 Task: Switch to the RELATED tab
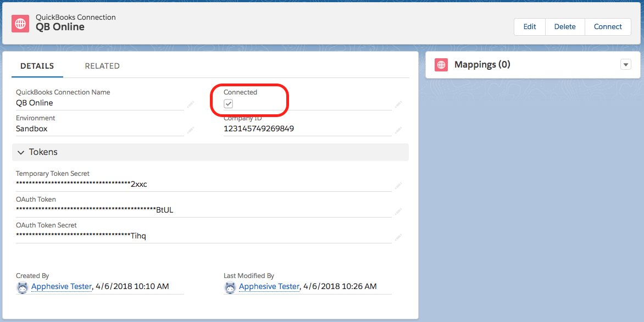point(102,66)
